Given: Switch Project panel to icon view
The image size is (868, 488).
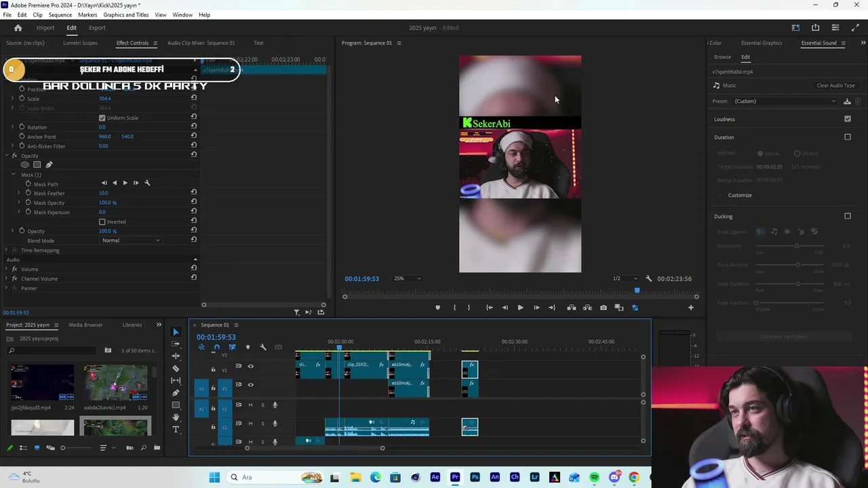Looking at the screenshot, I should point(37,448).
